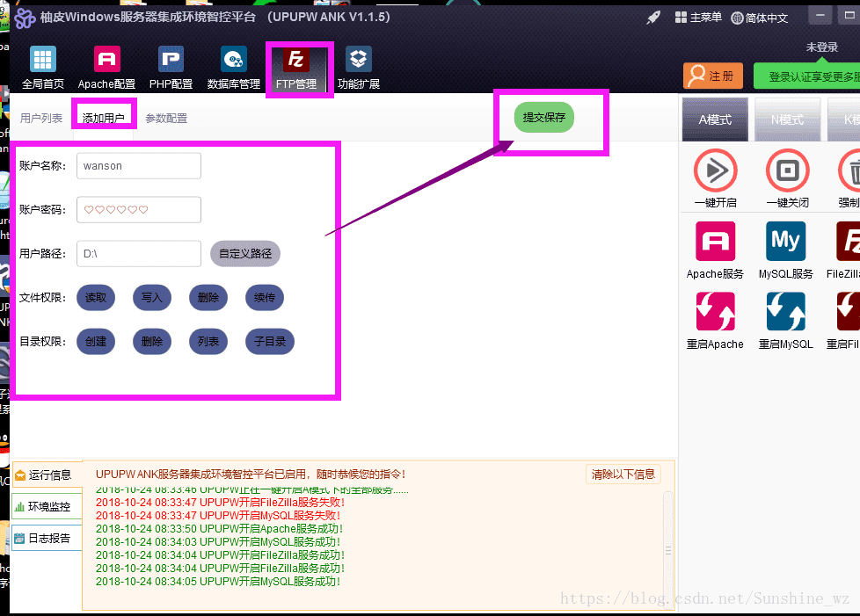Open the 日志报告 side tab

(47, 538)
